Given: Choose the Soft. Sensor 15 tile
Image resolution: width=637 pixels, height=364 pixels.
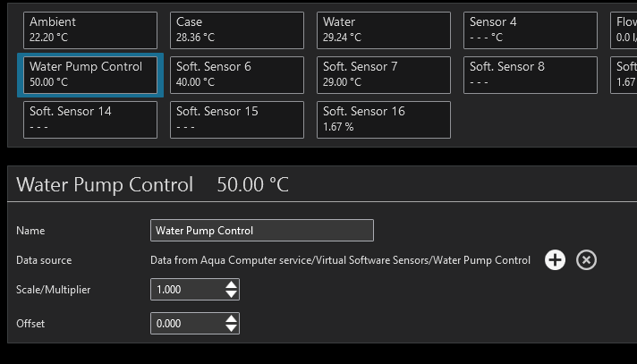Looking at the screenshot, I should pos(237,119).
